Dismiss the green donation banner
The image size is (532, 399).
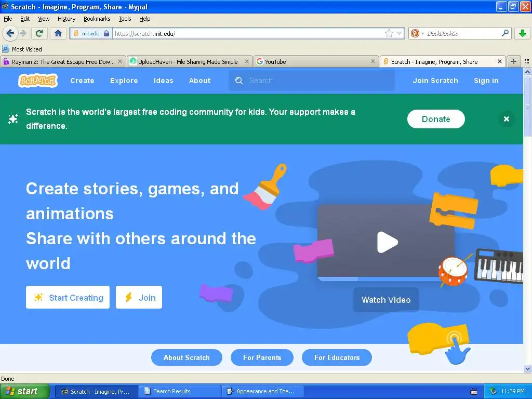[x=506, y=119]
